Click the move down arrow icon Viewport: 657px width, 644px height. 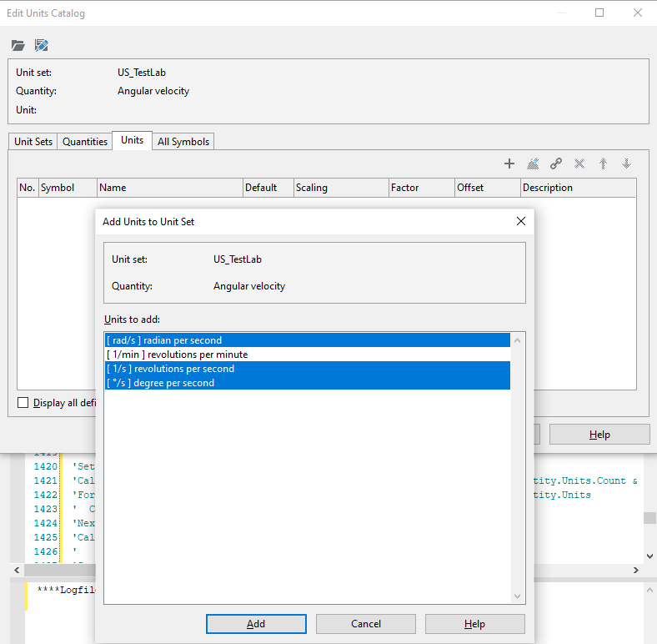[x=626, y=164]
